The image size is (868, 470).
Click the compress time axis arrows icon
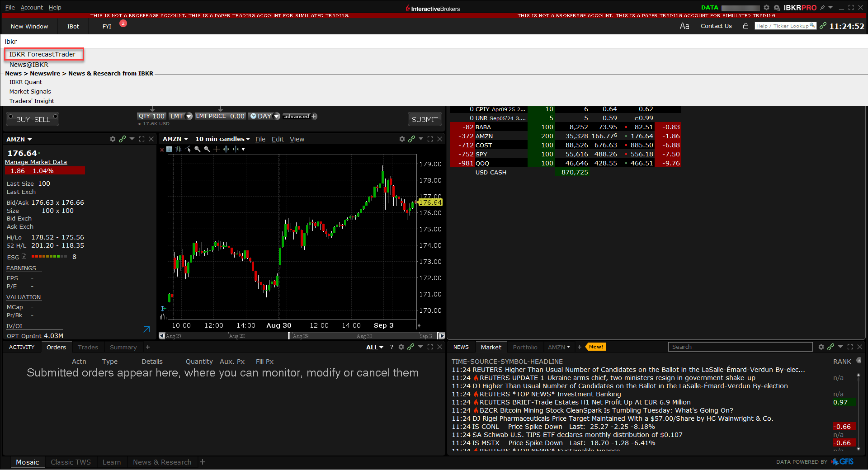(x=235, y=149)
